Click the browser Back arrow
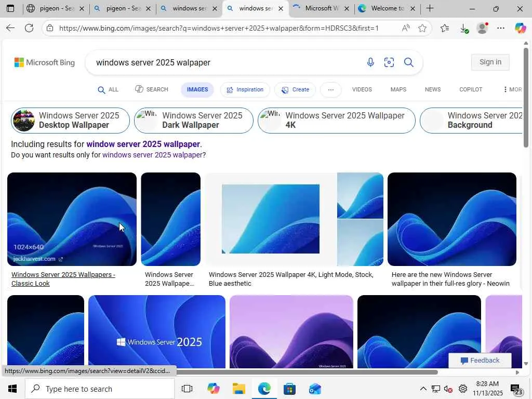 click(x=10, y=28)
